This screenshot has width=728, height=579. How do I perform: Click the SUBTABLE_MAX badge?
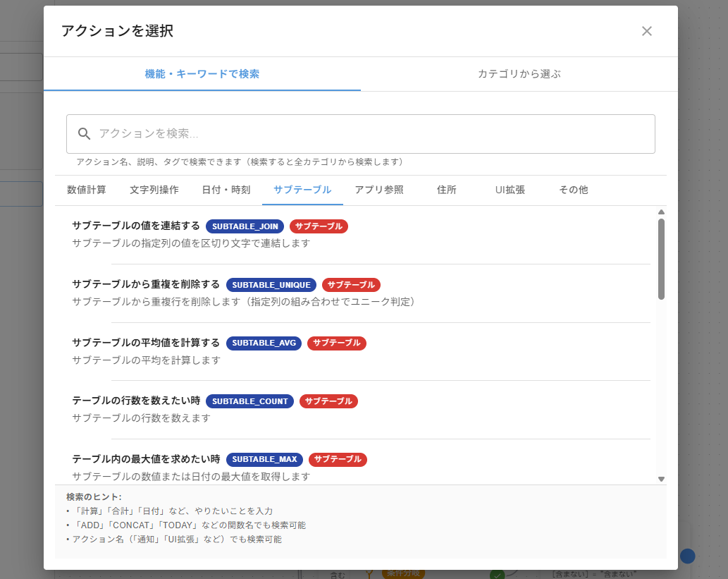264,459
